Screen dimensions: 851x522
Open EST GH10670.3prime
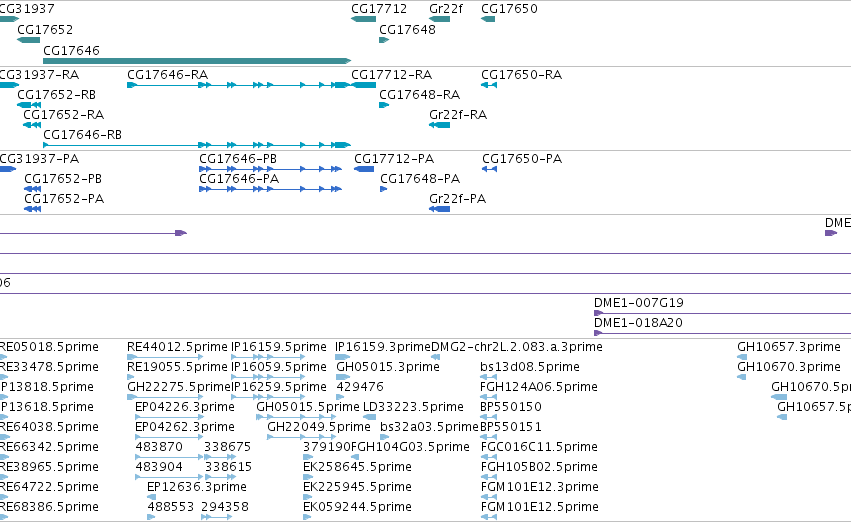pos(789,367)
